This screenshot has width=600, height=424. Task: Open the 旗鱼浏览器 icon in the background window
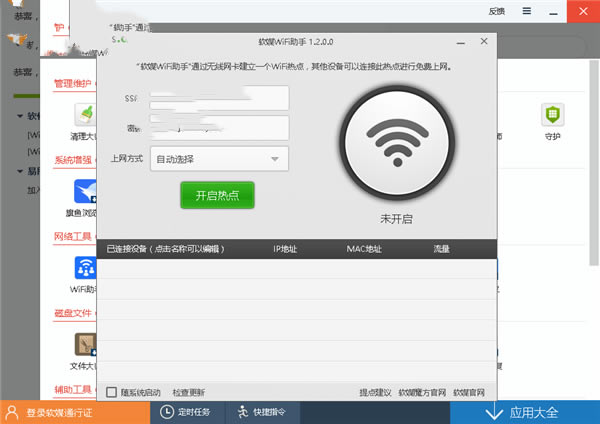pos(85,191)
